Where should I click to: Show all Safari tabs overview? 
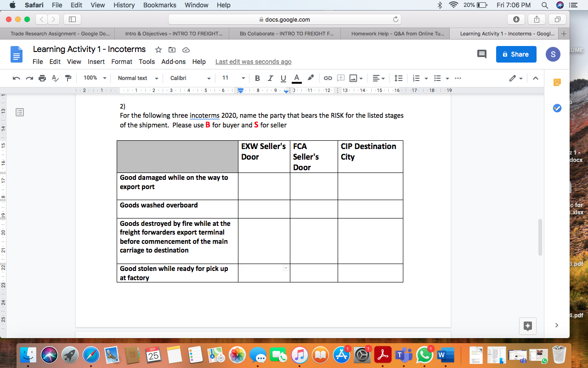point(557,19)
